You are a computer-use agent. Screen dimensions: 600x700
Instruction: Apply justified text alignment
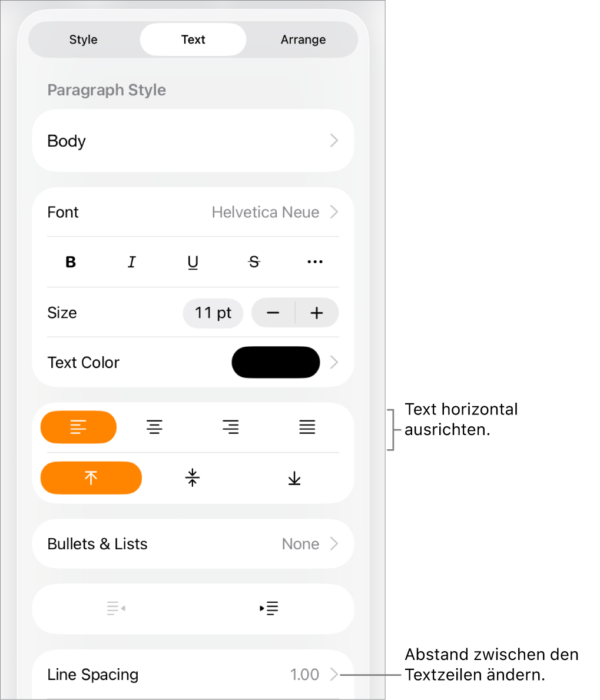(307, 427)
